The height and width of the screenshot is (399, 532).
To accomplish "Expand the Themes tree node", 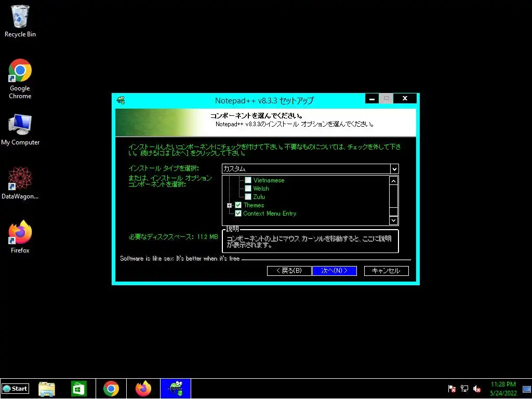I will (229, 205).
